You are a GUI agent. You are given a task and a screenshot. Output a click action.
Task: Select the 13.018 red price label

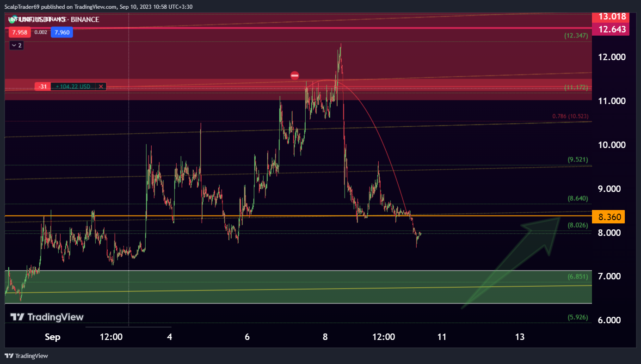pyautogui.click(x=611, y=17)
